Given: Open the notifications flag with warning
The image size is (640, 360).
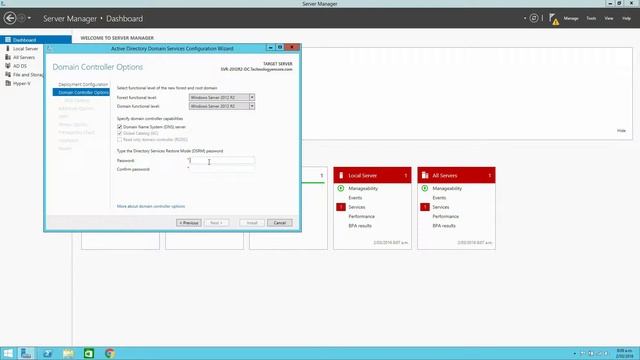Looking at the screenshot, I should click(553, 19).
